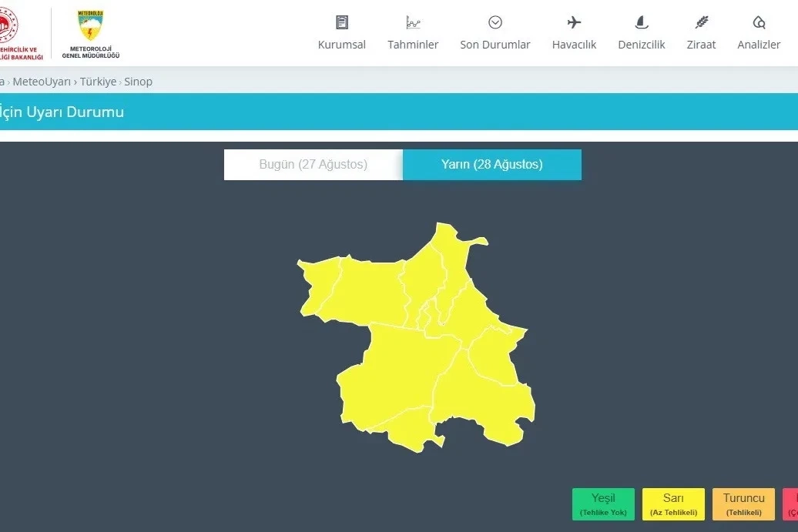
Task: Open the Ziraat menu
Action: 701,45
